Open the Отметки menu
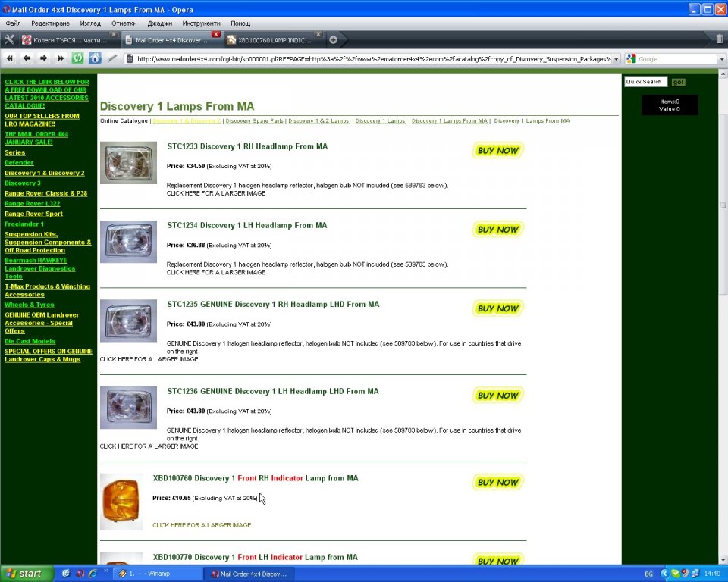 124,23
